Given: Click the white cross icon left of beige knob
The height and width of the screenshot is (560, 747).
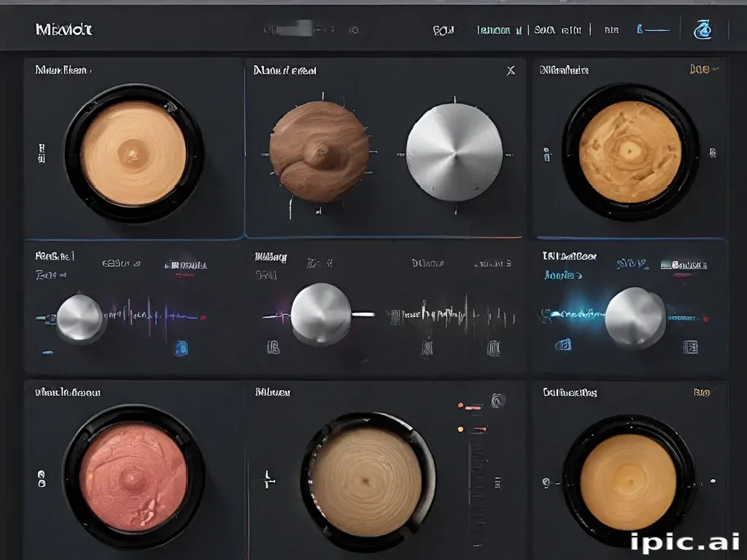Looking at the screenshot, I should [x=268, y=479].
